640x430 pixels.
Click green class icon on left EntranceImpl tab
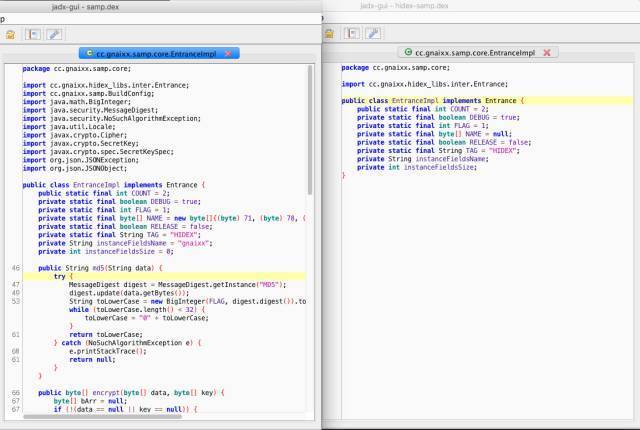[x=89, y=52]
